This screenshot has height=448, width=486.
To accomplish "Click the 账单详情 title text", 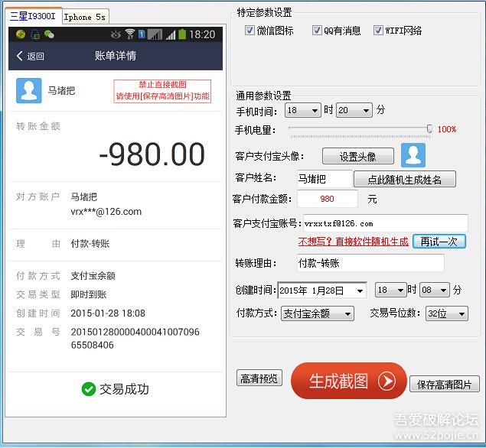I will pos(116,56).
